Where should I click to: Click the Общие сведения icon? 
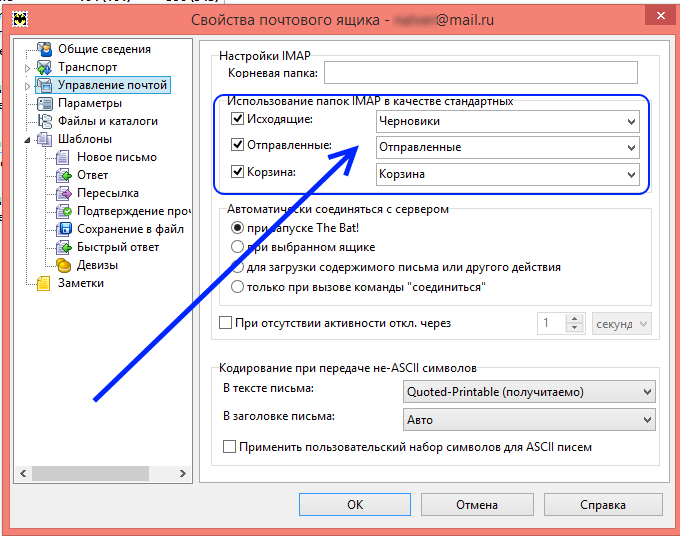[x=45, y=49]
